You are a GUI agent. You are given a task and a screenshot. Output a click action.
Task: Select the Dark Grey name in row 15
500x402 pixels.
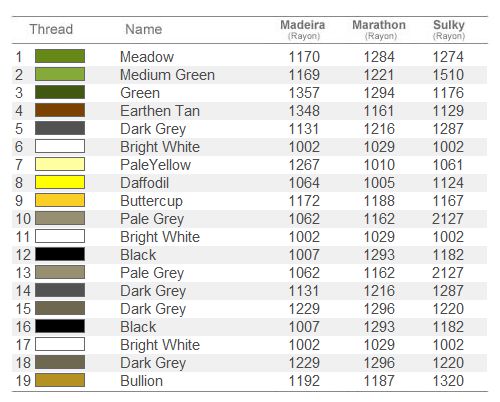(x=153, y=309)
